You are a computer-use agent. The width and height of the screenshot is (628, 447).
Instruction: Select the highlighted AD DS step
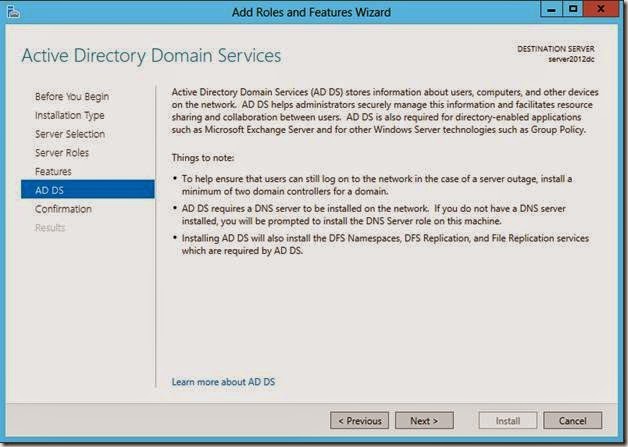coord(88,190)
